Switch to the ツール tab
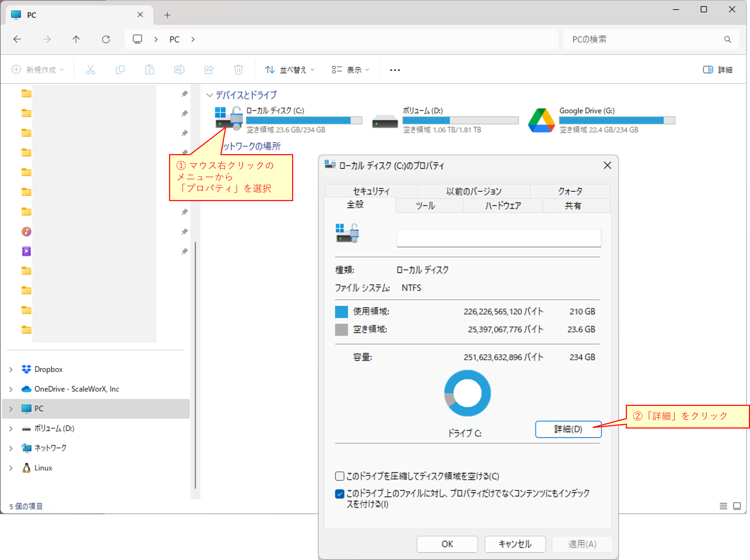The height and width of the screenshot is (560, 750). coord(425,205)
